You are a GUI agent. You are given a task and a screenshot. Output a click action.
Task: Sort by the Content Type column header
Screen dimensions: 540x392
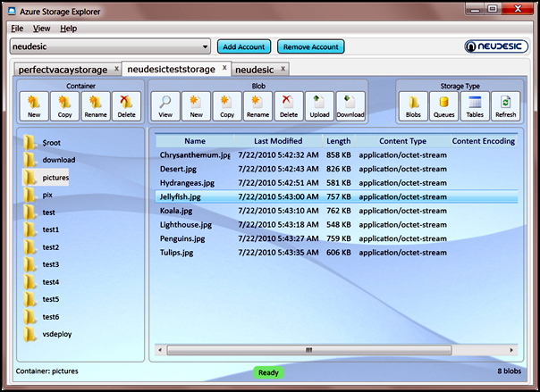(402, 141)
